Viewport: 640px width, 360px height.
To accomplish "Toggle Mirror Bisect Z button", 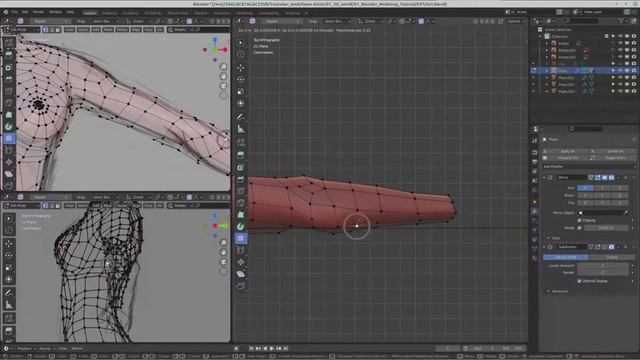I will [620, 195].
